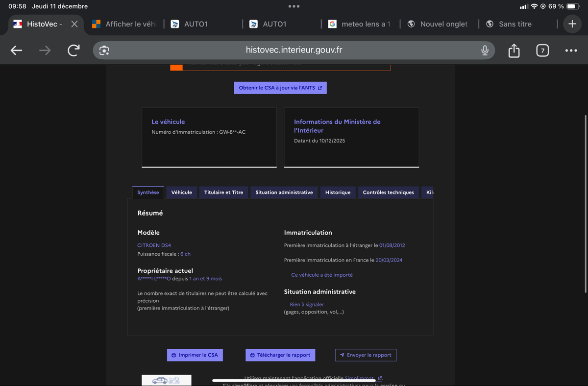Open the Historique tab
Image resolution: width=588 pixels, height=386 pixels.
pos(338,193)
